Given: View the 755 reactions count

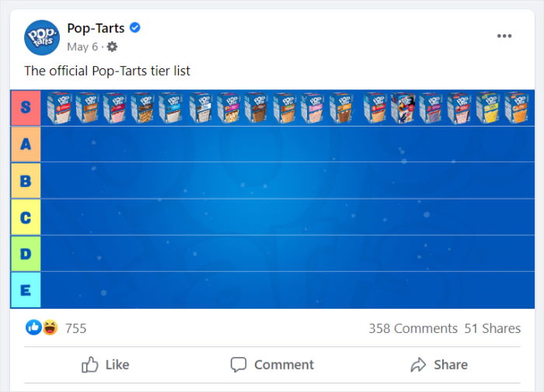Looking at the screenshot, I should [x=75, y=328].
